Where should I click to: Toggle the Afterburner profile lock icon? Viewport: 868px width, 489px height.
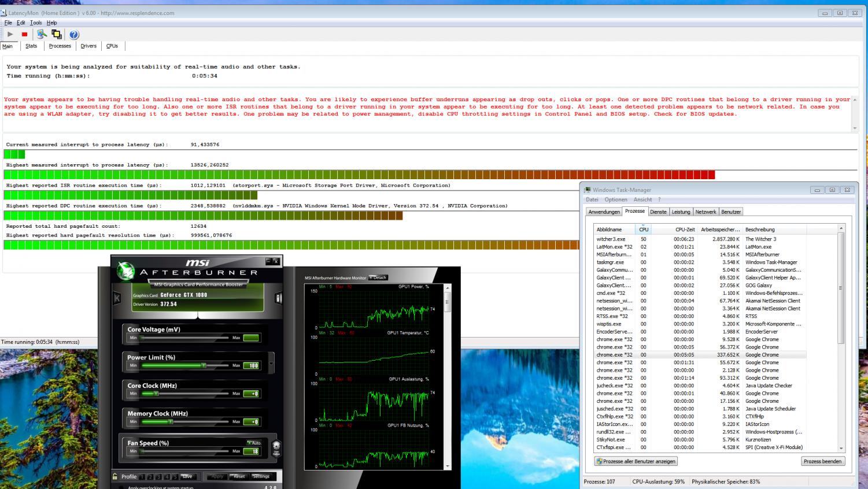115,477
